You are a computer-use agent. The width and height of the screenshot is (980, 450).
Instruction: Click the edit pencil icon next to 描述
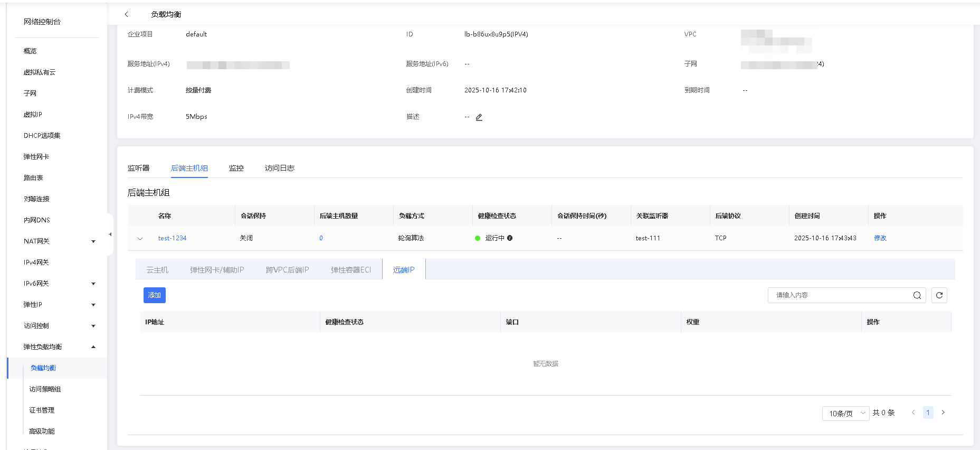pyautogui.click(x=479, y=117)
